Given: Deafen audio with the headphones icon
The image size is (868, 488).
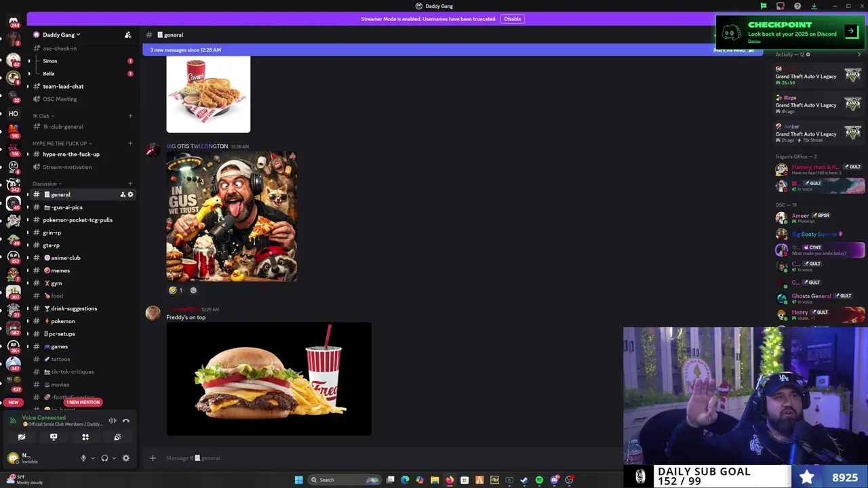Looking at the screenshot, I should (104, 458).
